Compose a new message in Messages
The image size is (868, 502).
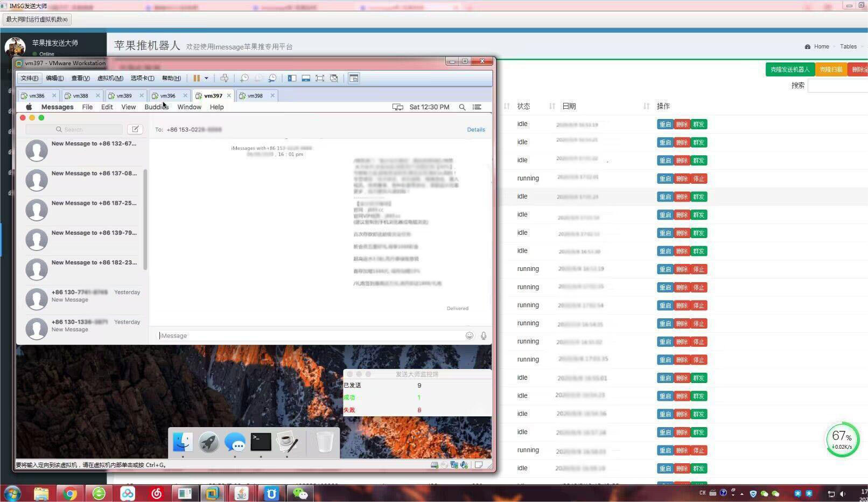click(x=135, y=129)
